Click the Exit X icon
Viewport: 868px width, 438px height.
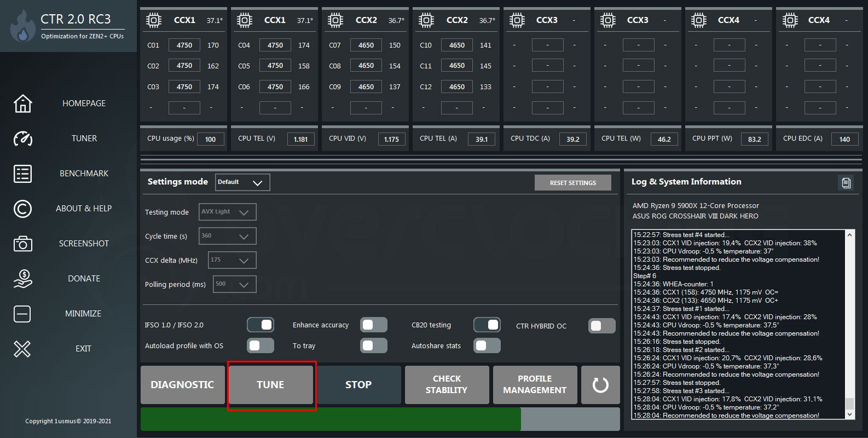[x=22, y=349]
